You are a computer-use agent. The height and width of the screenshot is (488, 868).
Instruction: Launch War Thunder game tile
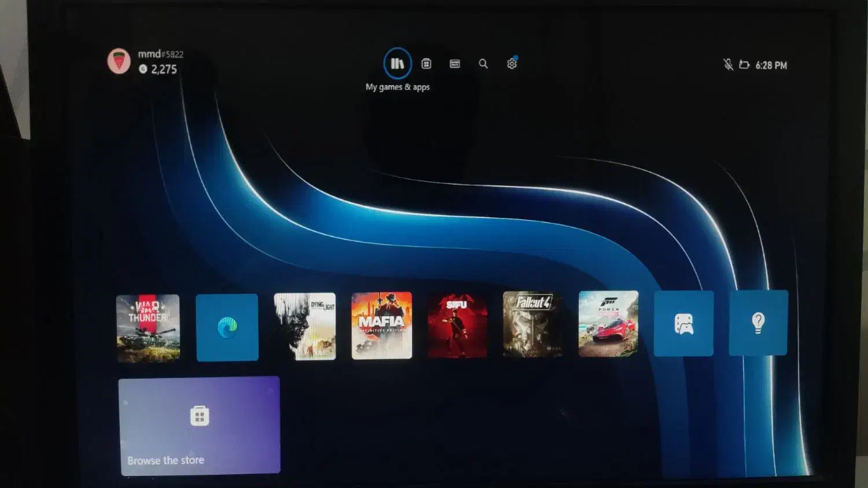click(148, 328)
